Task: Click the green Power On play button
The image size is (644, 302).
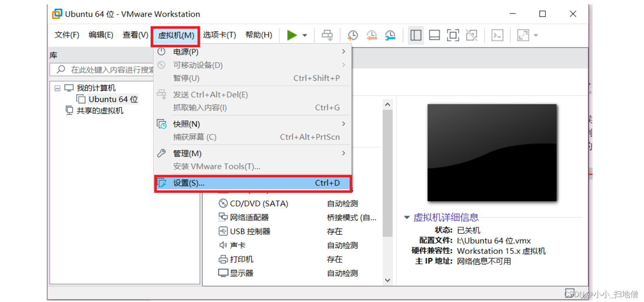Action: (x=292, y=35)
